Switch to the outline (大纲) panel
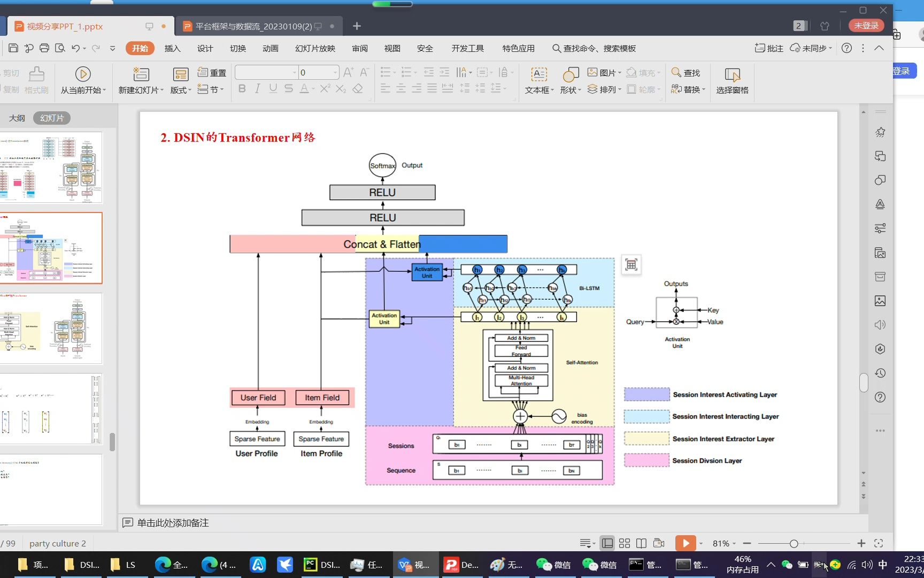 (17, 118)
